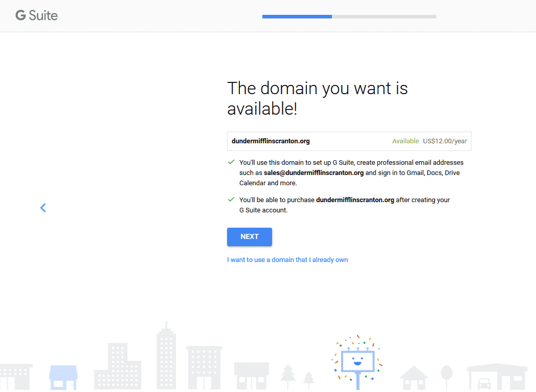Click the setup progress bar

coord(349,16)
